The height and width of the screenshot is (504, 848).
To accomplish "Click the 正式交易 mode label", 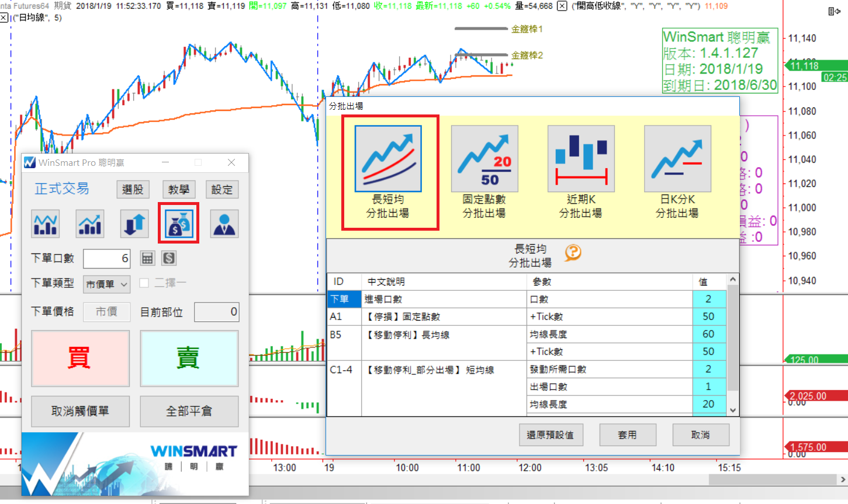I will 62,189.
